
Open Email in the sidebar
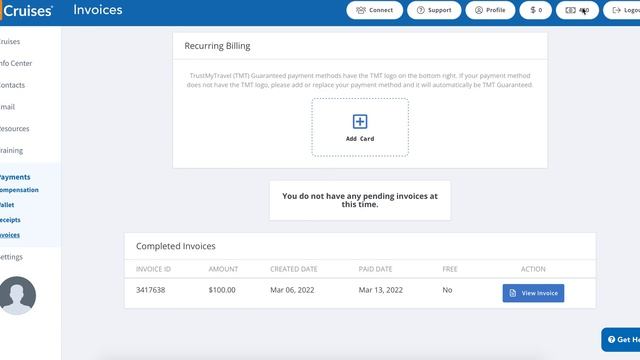(x=7, y=107)
